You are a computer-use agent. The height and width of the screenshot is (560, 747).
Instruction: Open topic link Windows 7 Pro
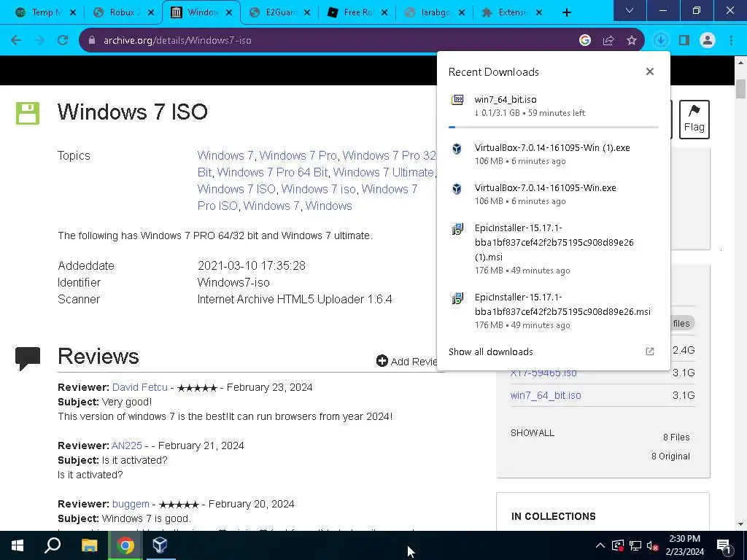point(298,156)
